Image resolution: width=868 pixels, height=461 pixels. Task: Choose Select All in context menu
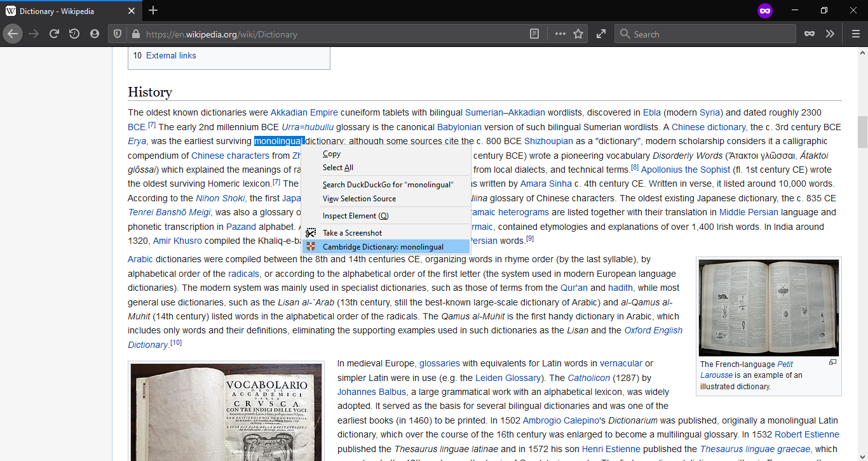click(x=386, y=168)
